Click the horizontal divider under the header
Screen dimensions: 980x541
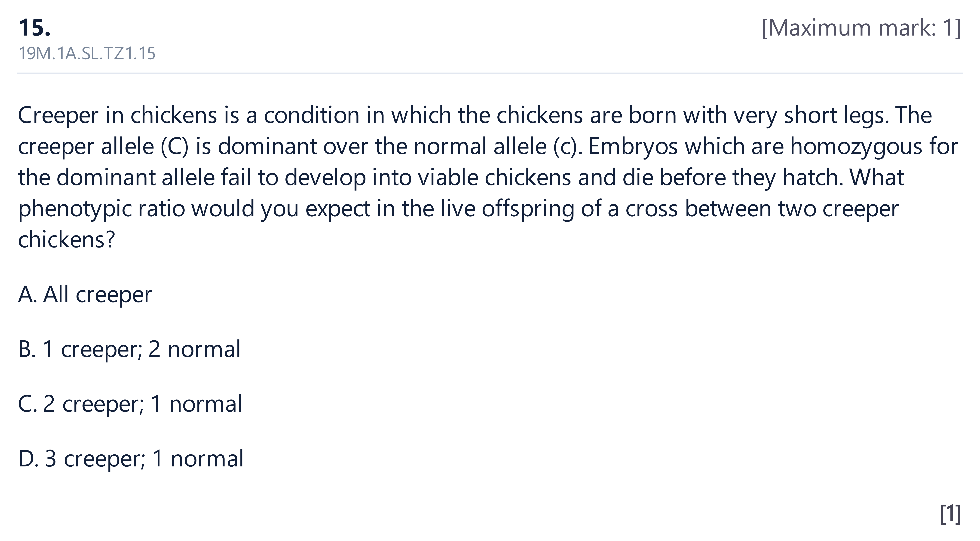point(490,73)
